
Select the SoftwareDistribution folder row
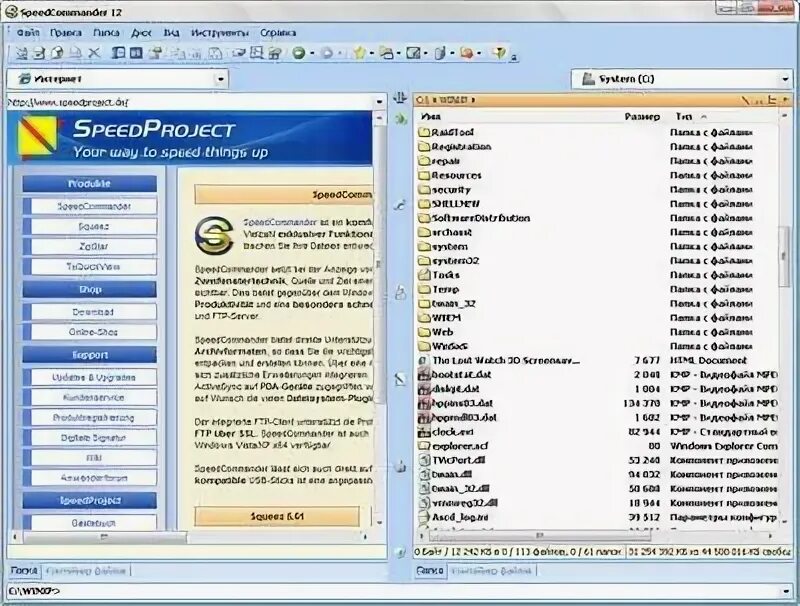coord(597,218)
